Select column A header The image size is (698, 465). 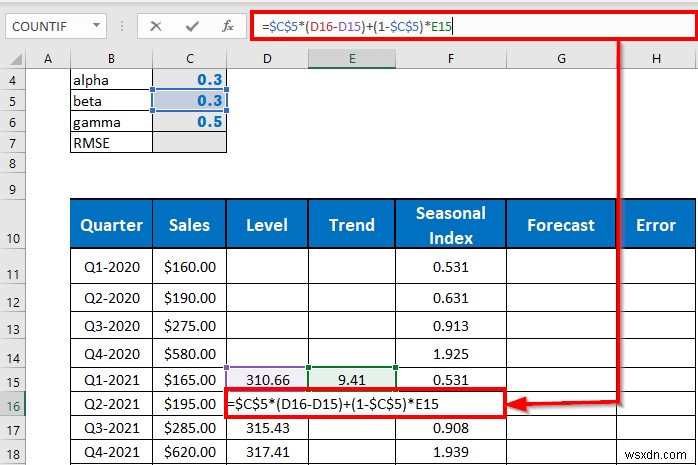click(48, 59)
